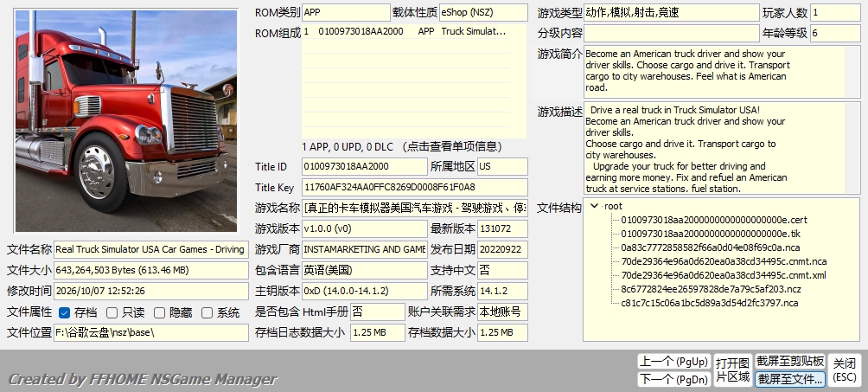Select the 8c6772824ee...203.ncz file
This screenshot has height=392, width=868.
coord(711,289)
